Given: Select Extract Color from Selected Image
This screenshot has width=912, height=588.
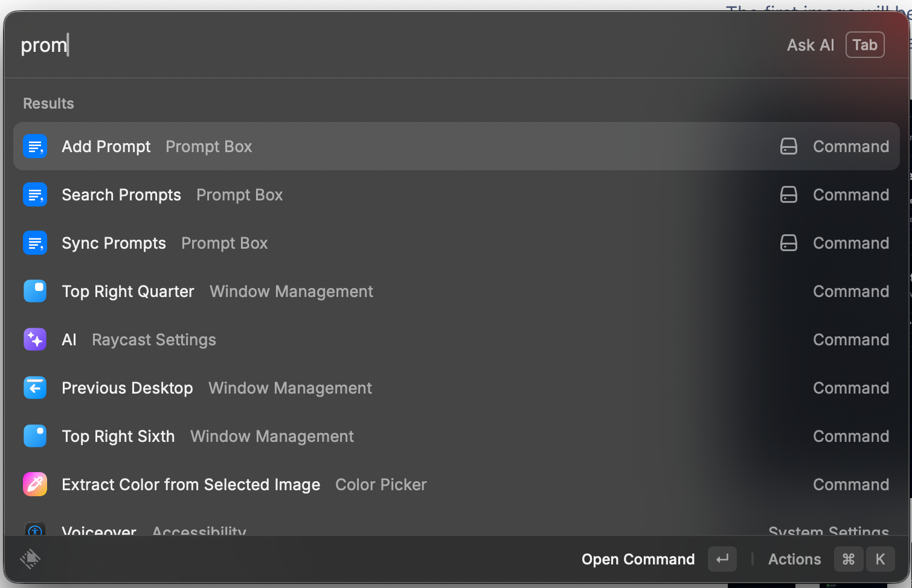Looking at the screenshot, I should pos(457,484).
